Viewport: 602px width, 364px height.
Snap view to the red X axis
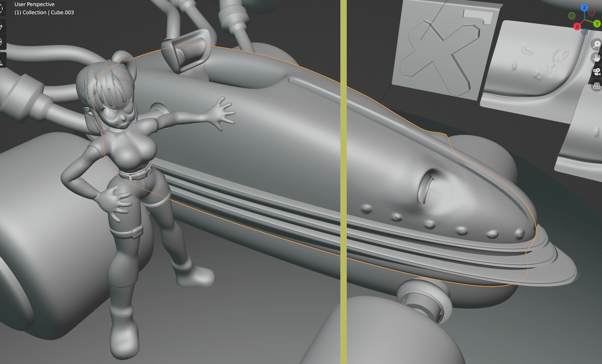[577, 27]
